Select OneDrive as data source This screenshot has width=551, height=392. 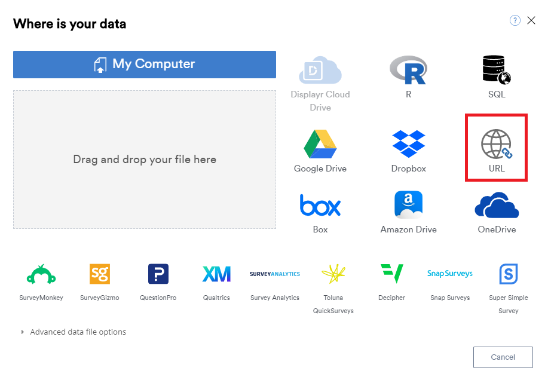(x=497, y=205)
